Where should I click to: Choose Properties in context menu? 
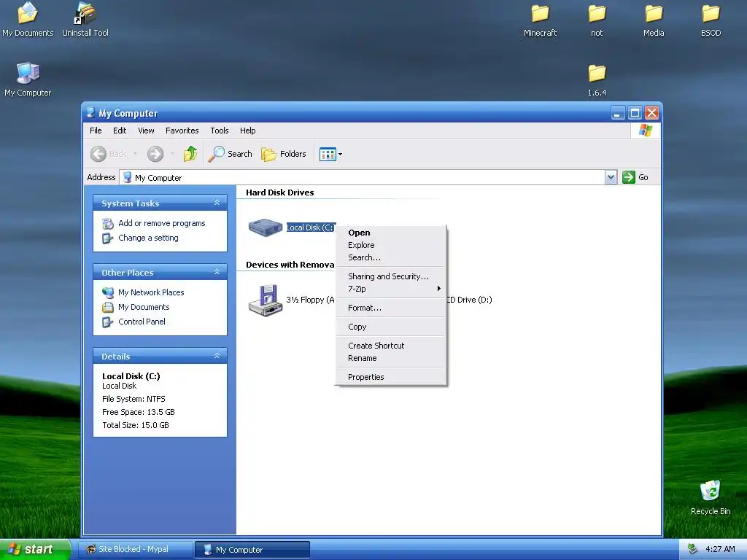pyautogui.click(x=390, y=377)
